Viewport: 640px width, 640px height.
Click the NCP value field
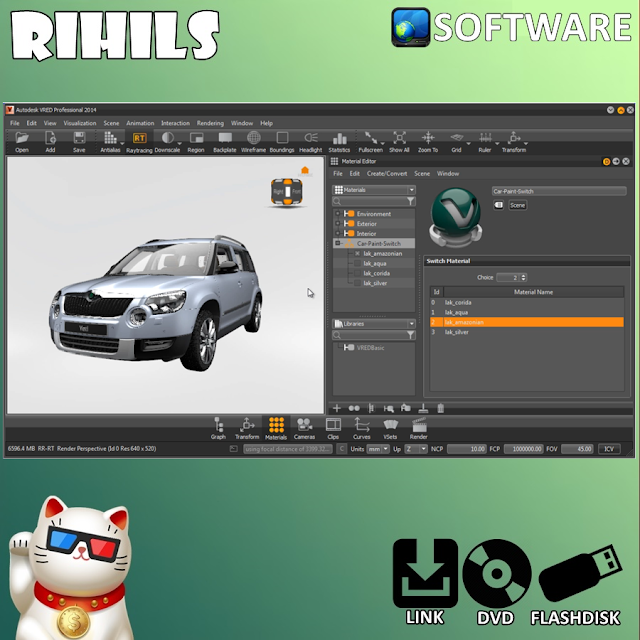point(467,449)
